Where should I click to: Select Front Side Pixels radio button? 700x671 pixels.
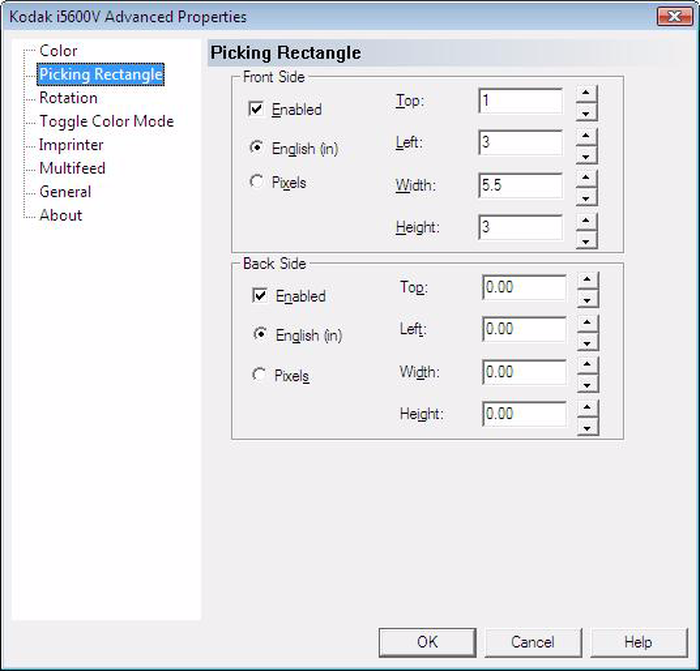click(x=256, y=181)
